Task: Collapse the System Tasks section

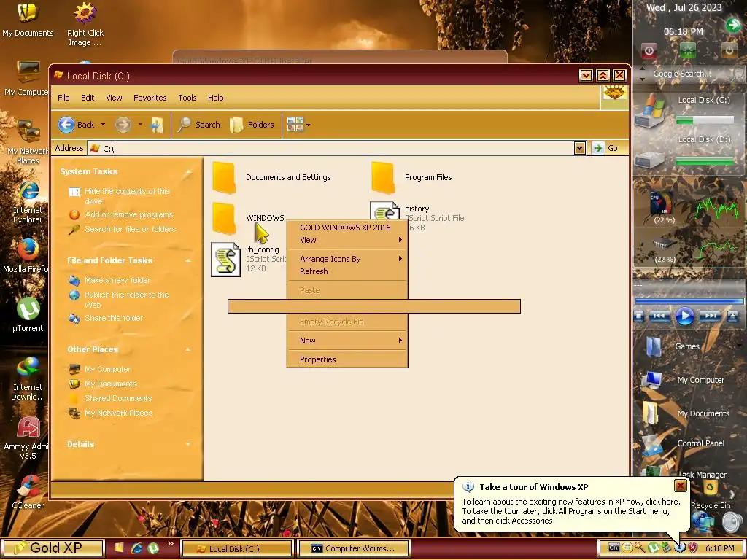Action: pyautogui.click(x=188, y=172)
